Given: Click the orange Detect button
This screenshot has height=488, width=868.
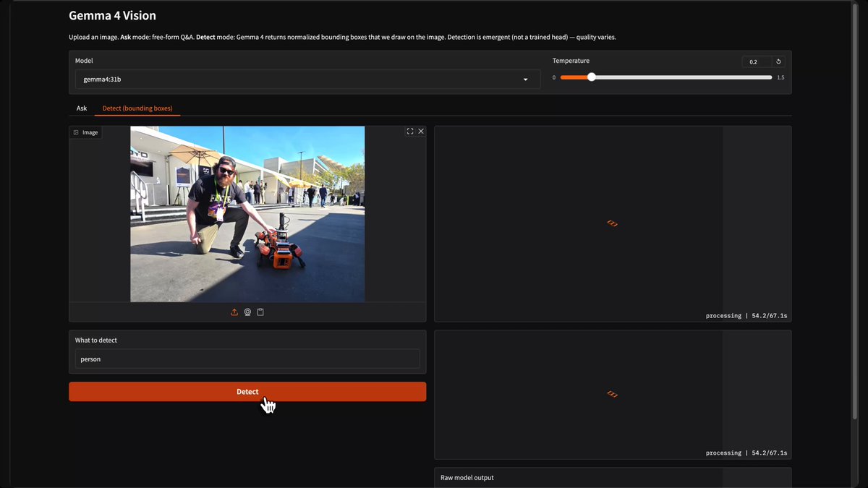Looking at the screenshot, I should [247, 392].
